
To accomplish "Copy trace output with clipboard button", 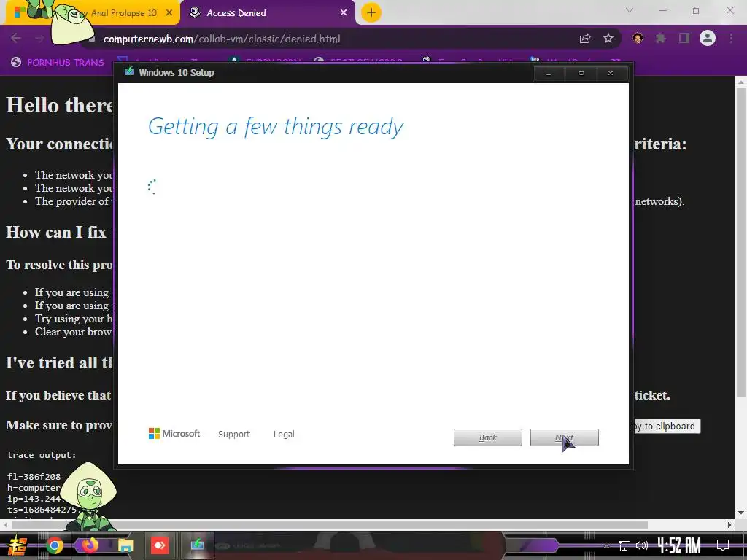I will 667,426.
